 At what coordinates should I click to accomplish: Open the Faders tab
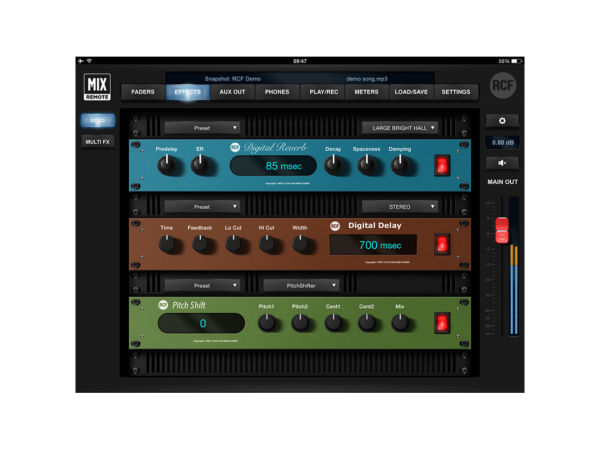[143, 92]
